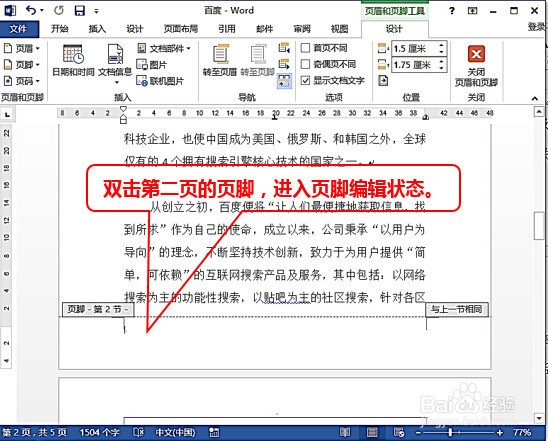
Task: Click vertical scrollbar up arrow
Action: click(539, 112)
